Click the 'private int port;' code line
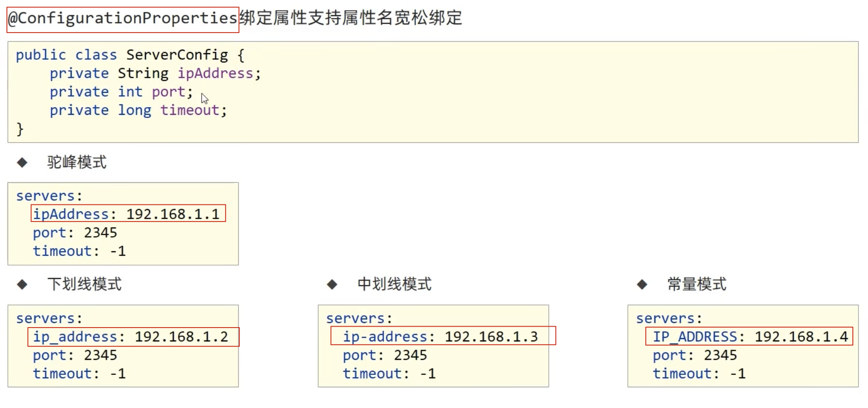The width and height of the screenshot is (868, 408). [121, 92]
